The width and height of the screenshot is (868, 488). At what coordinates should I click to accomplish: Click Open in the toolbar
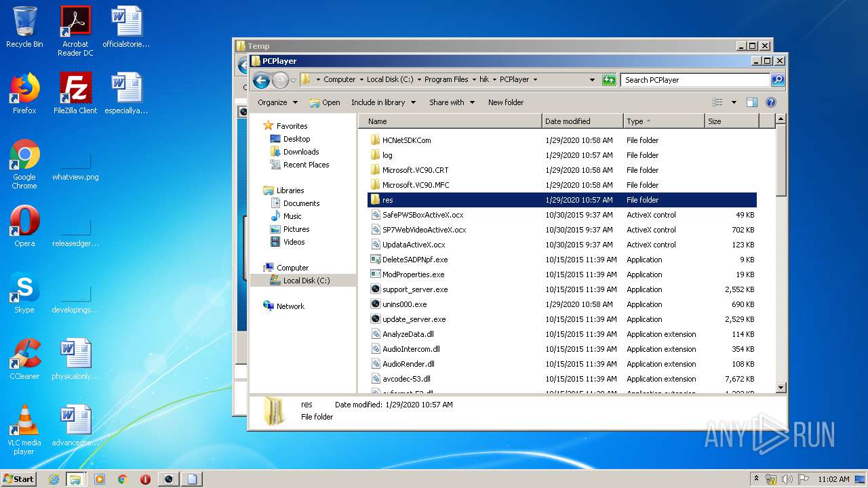(x=325, y=102)
